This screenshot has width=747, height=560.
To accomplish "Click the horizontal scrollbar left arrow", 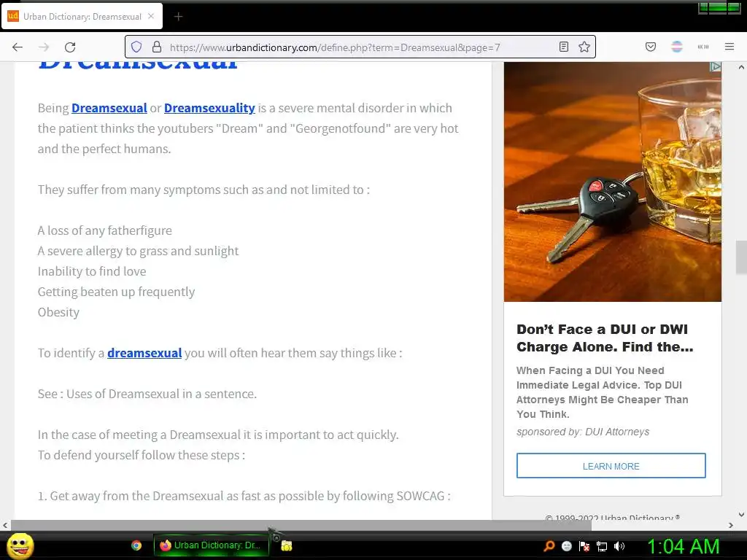I will (5, 526).
